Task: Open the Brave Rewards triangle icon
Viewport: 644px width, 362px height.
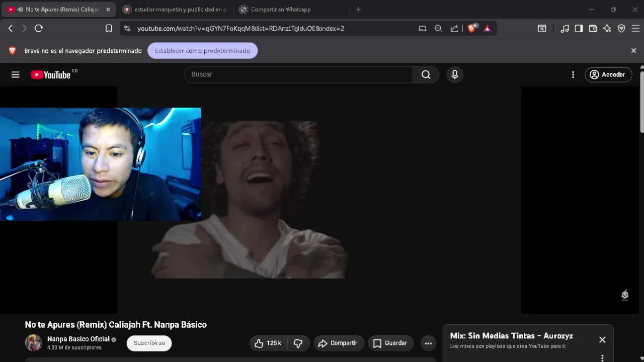Action: 487,28
